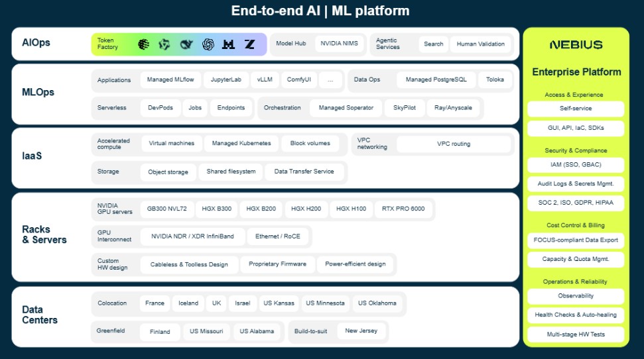
Task: Click Managed Kubernetes
Action: point(241,144)
